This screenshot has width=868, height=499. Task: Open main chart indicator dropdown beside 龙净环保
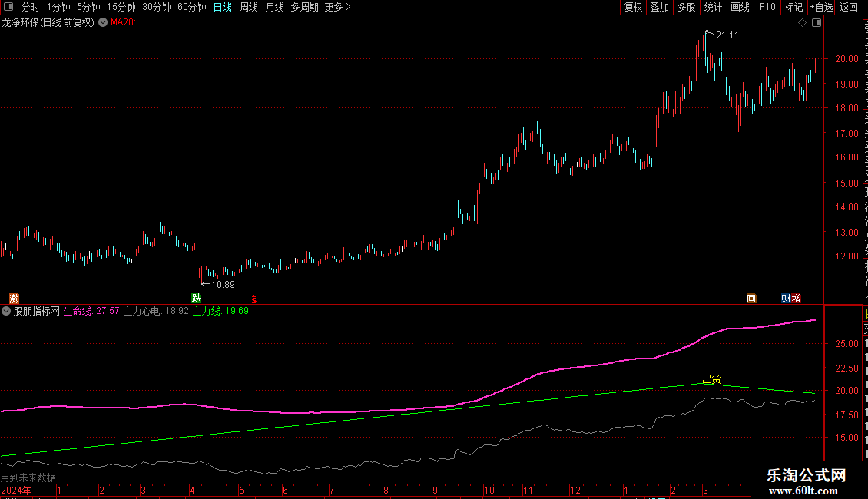click(x=103, y=23)
